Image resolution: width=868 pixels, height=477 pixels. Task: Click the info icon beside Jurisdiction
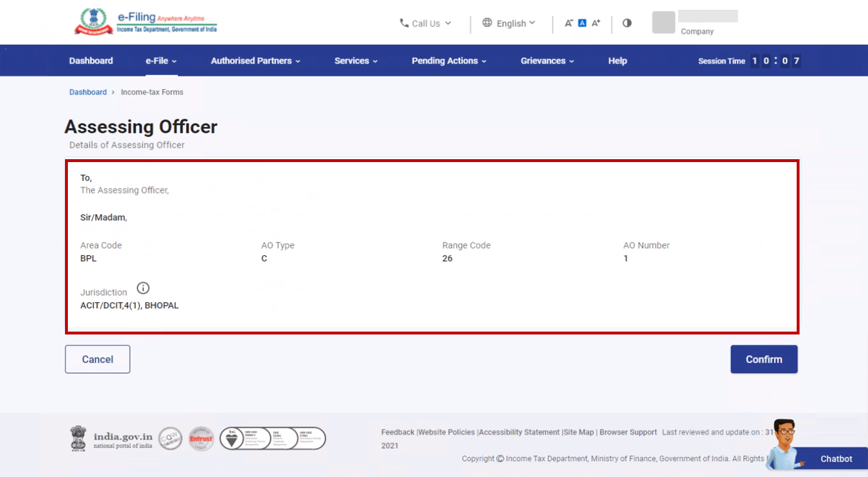click(x=143, y=288)
